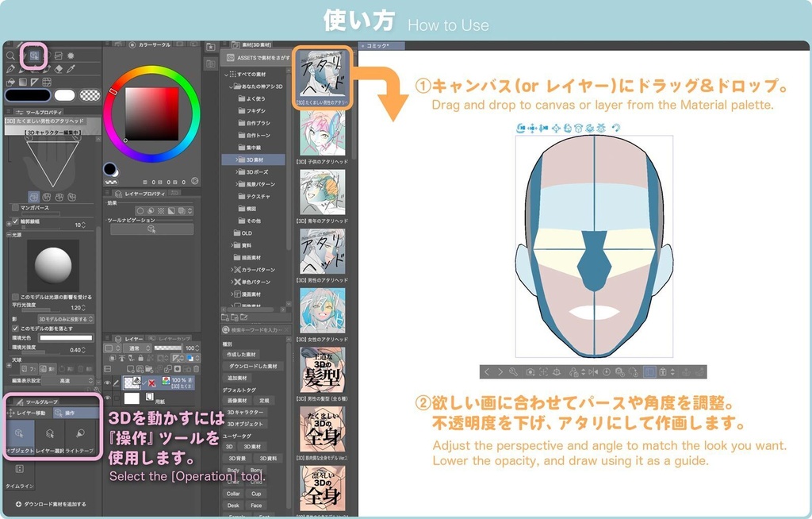Open the カラーサークル palette tab
The width and height of the screenshot is (812, 519).
point(150,45)
